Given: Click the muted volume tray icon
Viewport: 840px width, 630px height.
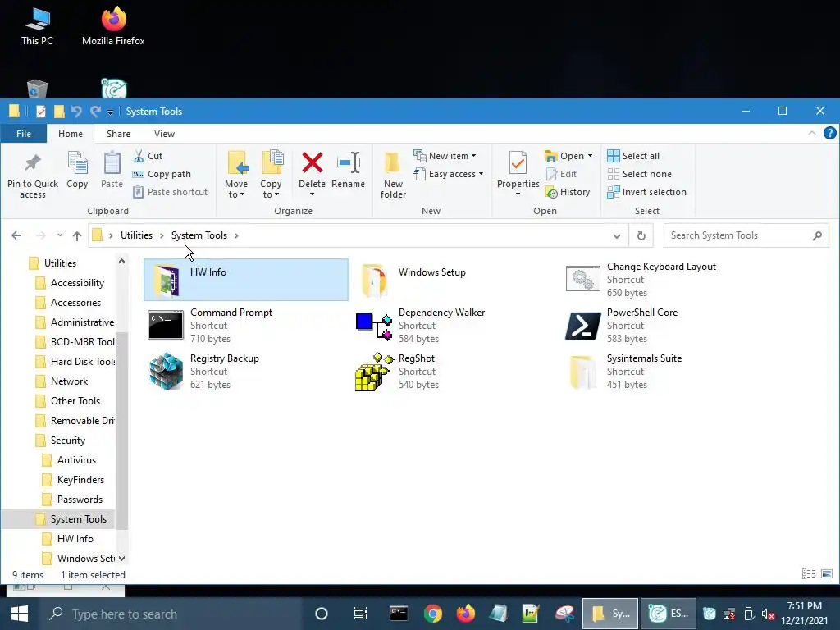Looking at the screenshot, I should pos(768,614).
